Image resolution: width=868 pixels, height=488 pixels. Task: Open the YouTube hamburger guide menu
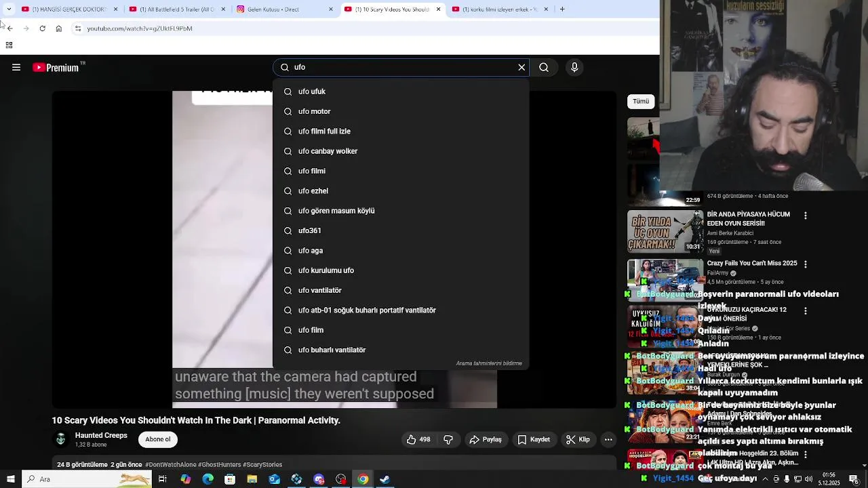(x=16, y=67)
